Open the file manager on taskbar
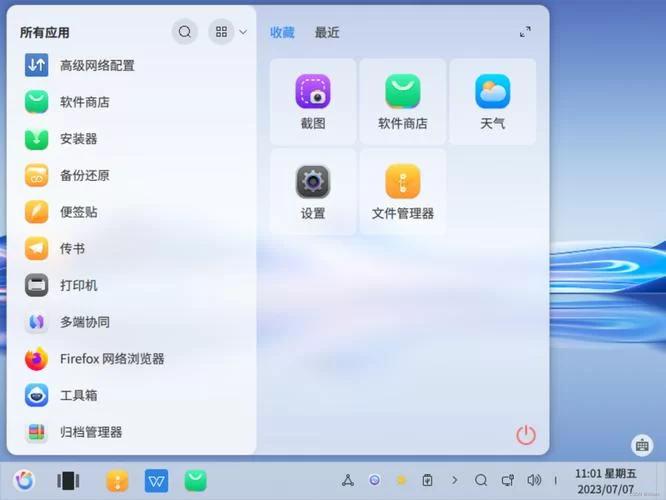 pos(117,481)
